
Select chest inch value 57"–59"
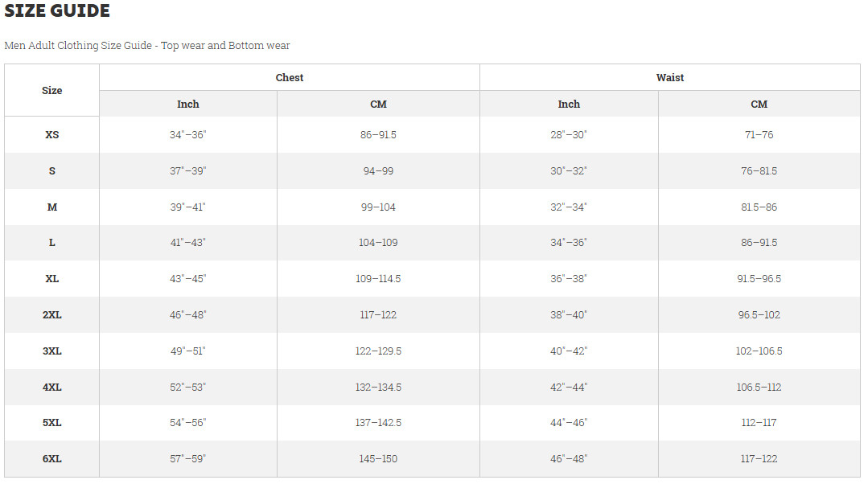click(x=187, y=458)
